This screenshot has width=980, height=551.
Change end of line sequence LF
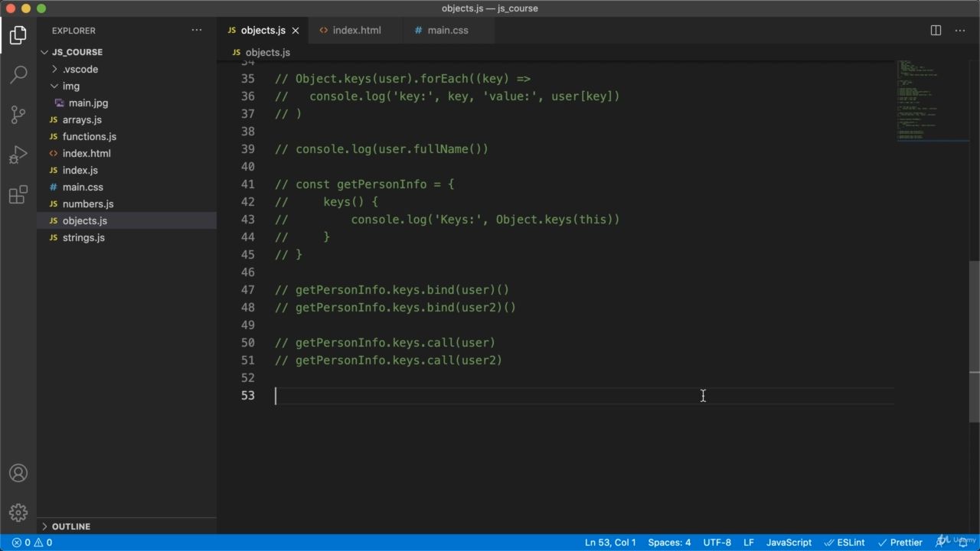coord(749,543)
